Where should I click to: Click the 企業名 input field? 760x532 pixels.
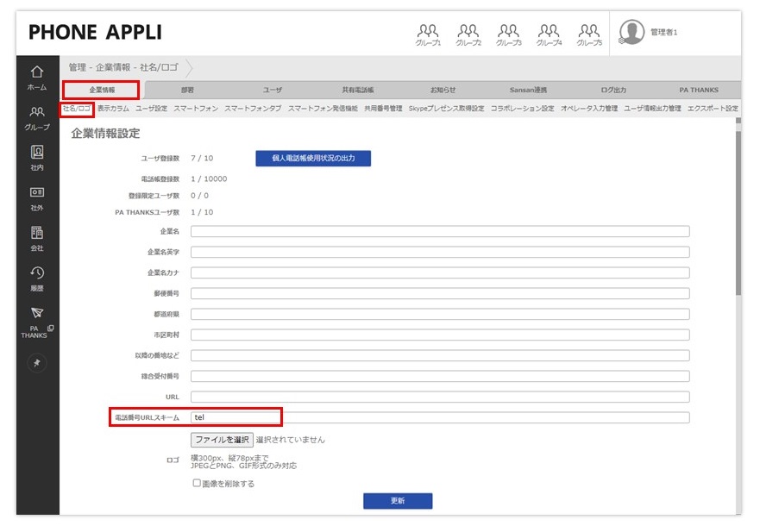440,231
